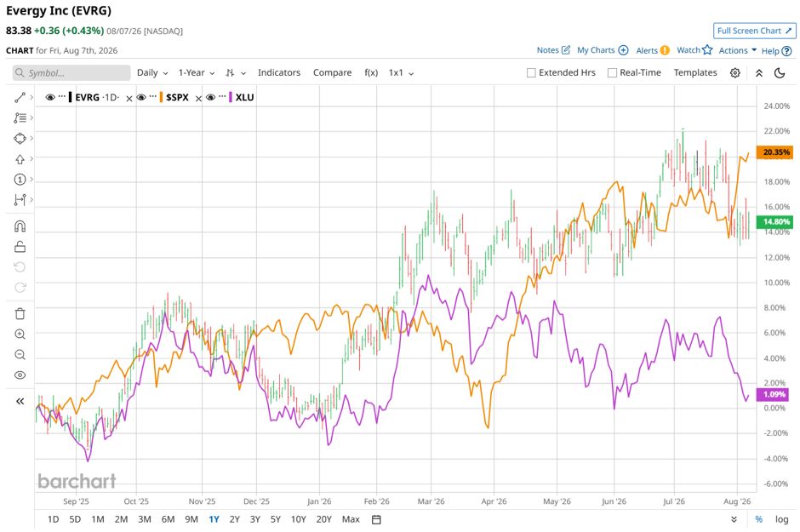Screen dimensions: 800x532
Task: Add EVRG to Watch list star
Action: [x=694, y=50]
